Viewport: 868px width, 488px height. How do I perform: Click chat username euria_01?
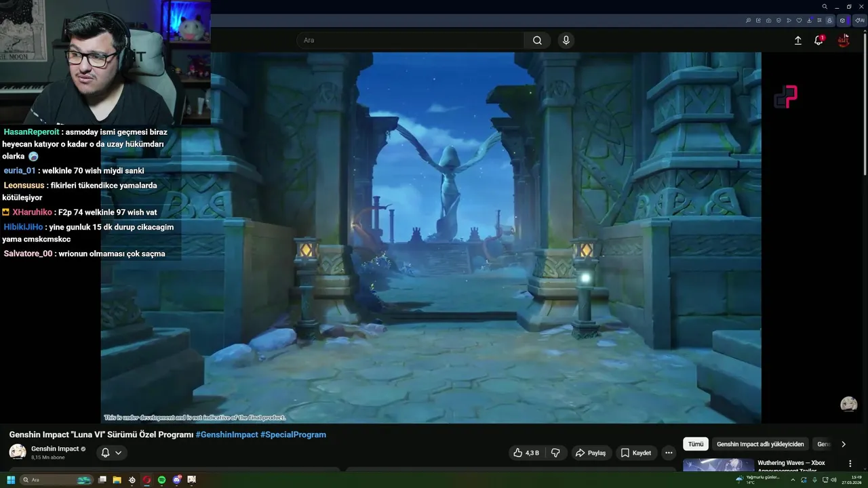(x=20, y=171)
